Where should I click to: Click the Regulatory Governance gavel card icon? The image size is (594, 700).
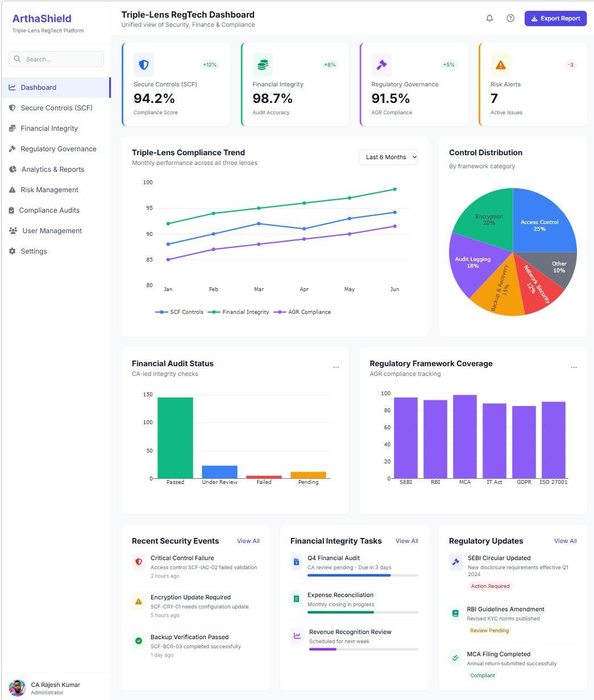pos(381,65)
